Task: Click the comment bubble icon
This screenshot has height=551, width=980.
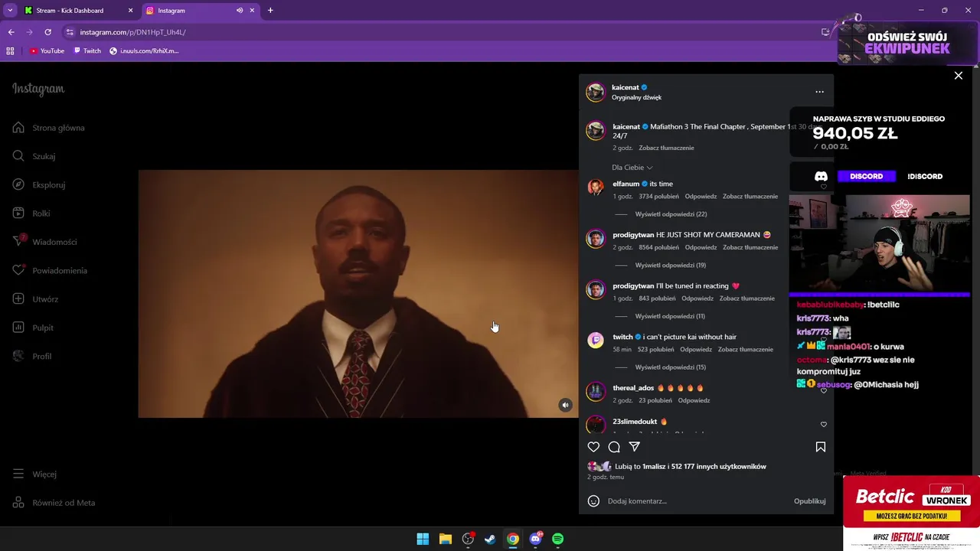Action: pyautogui.click(x=614, y=447)
